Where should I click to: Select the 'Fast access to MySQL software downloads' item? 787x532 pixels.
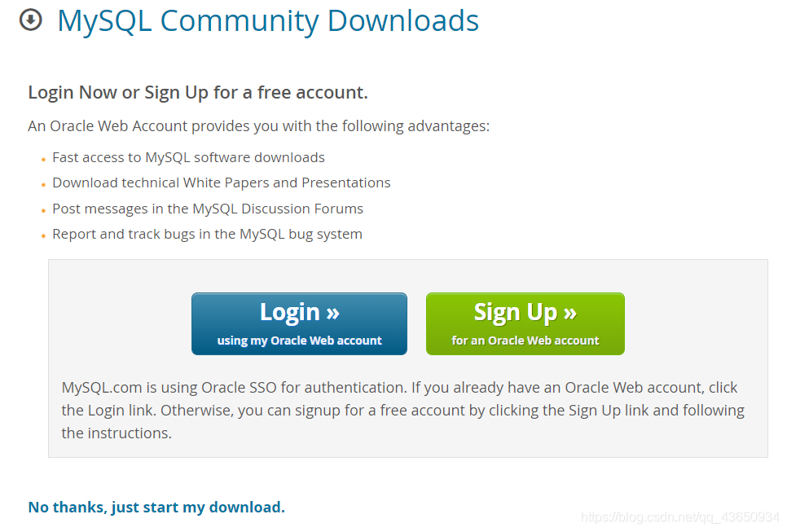click(189, 157)
